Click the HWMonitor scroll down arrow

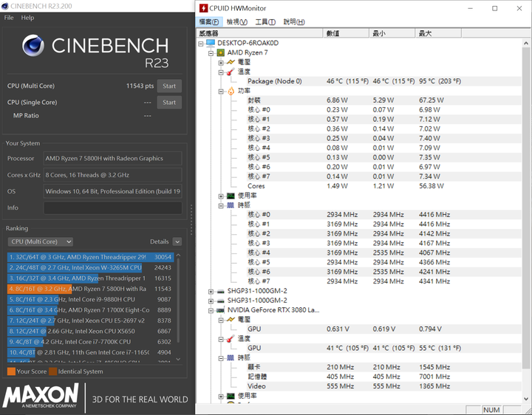click(x=525, y=399)
